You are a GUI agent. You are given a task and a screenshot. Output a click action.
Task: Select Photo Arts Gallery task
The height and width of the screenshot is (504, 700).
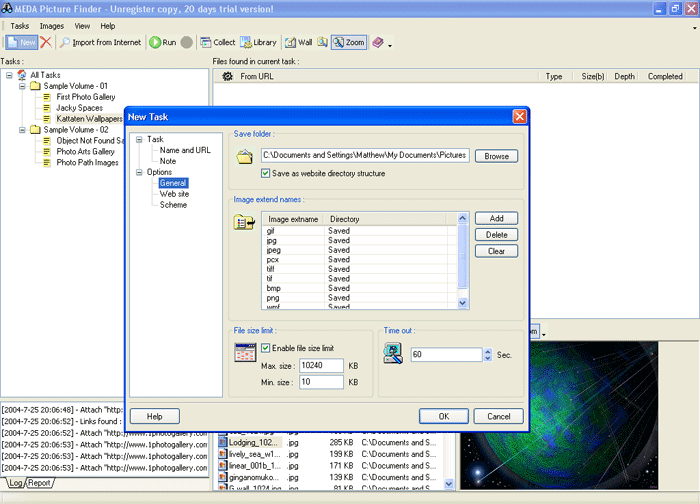pos(85,152)
